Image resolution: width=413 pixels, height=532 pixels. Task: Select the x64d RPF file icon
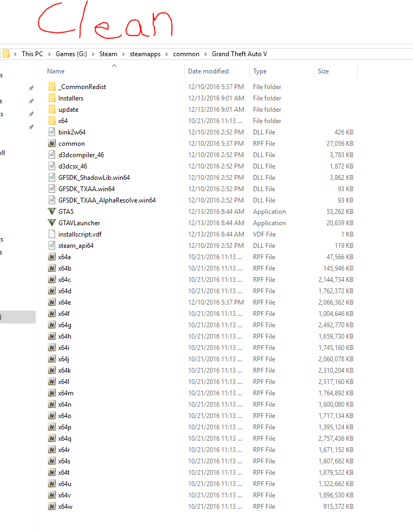tap(52, 291)
